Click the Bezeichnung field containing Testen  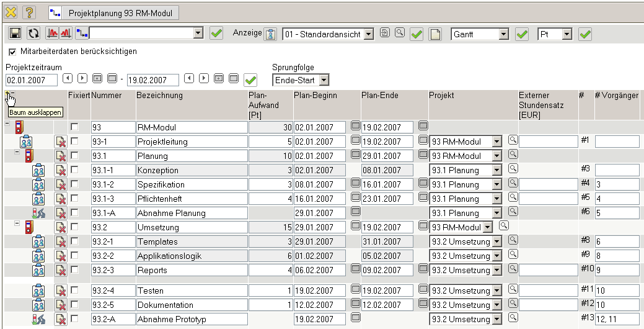tap(191, 291)
